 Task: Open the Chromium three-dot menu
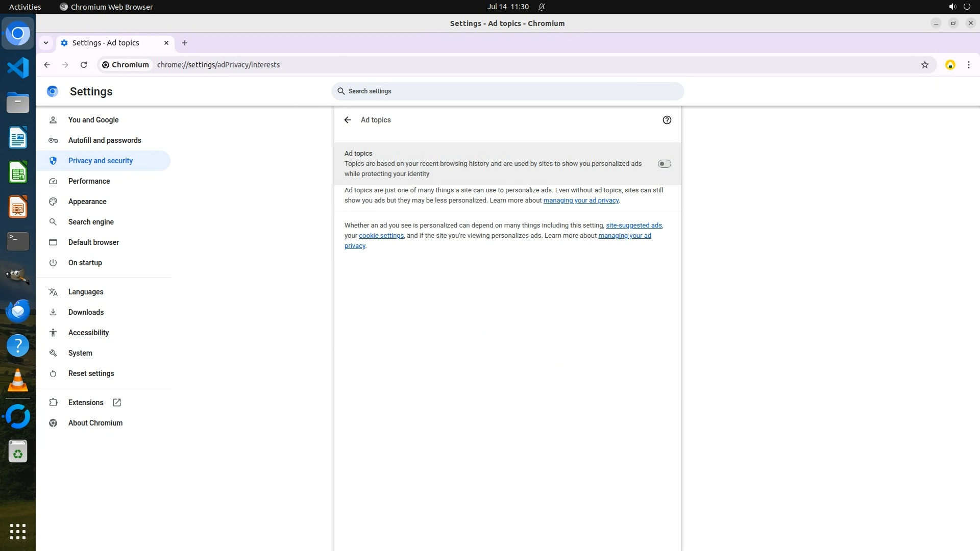[x=968, y=65]
